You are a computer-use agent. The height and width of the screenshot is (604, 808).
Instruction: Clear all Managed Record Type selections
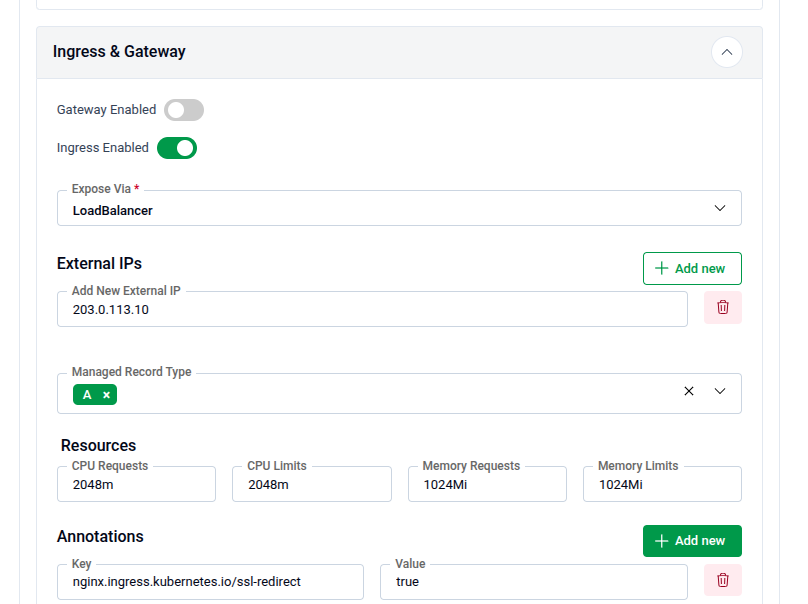pyautogui.click(x=688, y=392)
